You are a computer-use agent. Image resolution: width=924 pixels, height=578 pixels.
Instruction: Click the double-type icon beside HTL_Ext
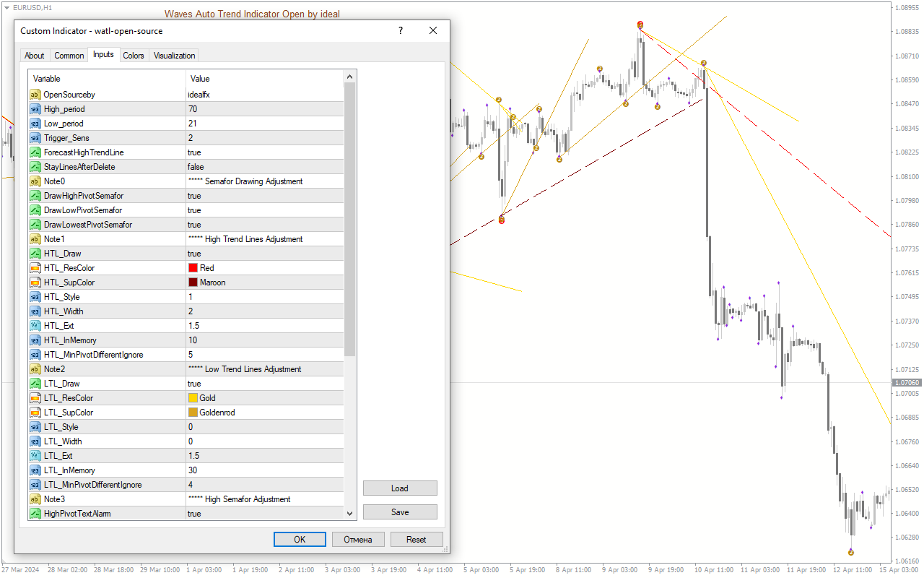click(x=35, y=326)
